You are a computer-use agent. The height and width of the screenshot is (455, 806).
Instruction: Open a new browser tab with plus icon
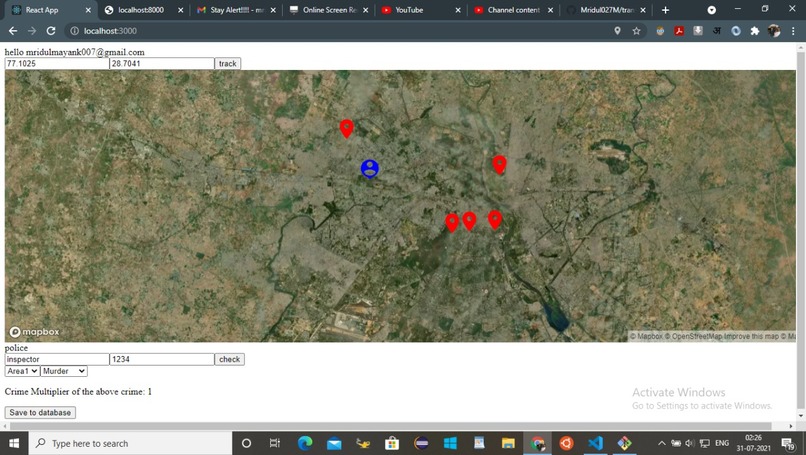point(665,10)
